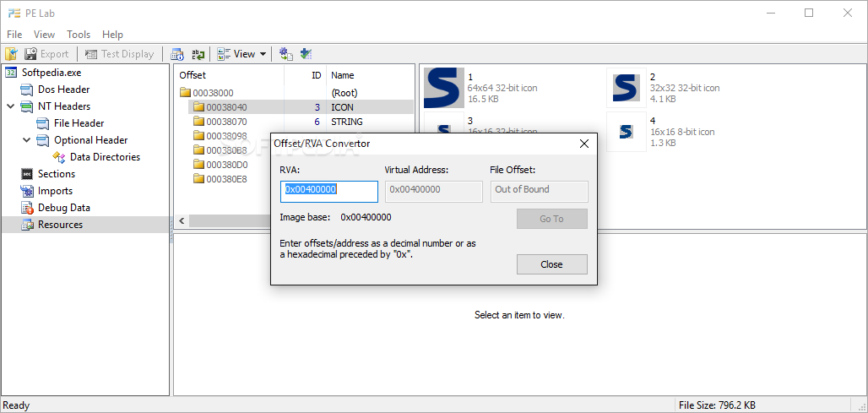This screenshot has width=868, height=413.
Task: Minimize the PE Lab window
Action: tap(772, 13)
